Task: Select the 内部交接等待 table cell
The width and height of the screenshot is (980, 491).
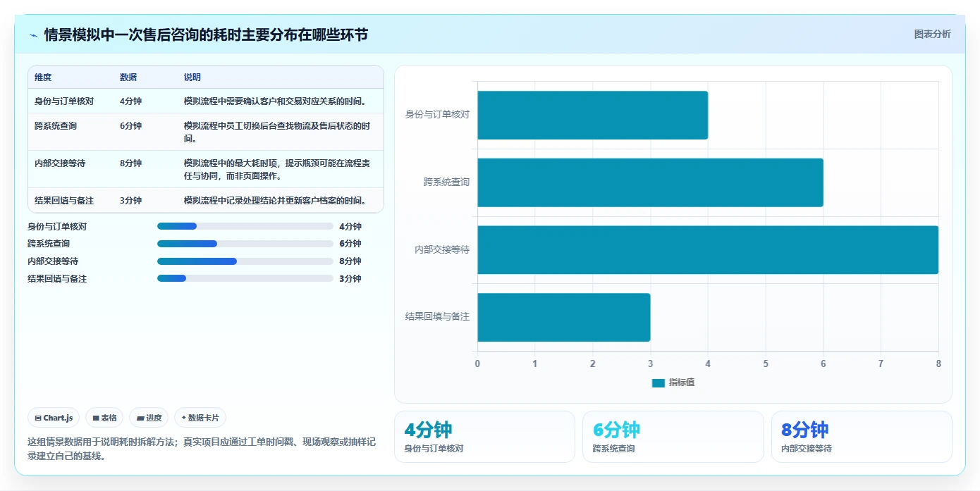Action: [x=60, y=163]
